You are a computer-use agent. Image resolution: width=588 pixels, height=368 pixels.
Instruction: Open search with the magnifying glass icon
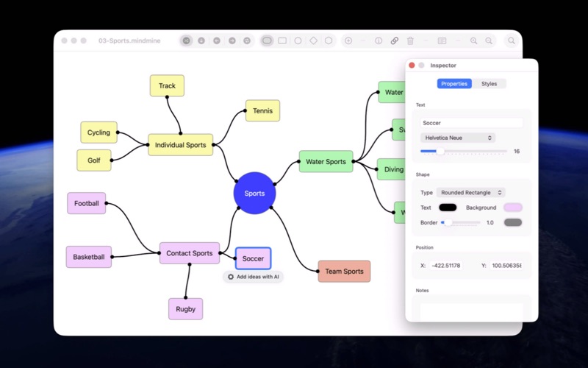coord(512,40)
